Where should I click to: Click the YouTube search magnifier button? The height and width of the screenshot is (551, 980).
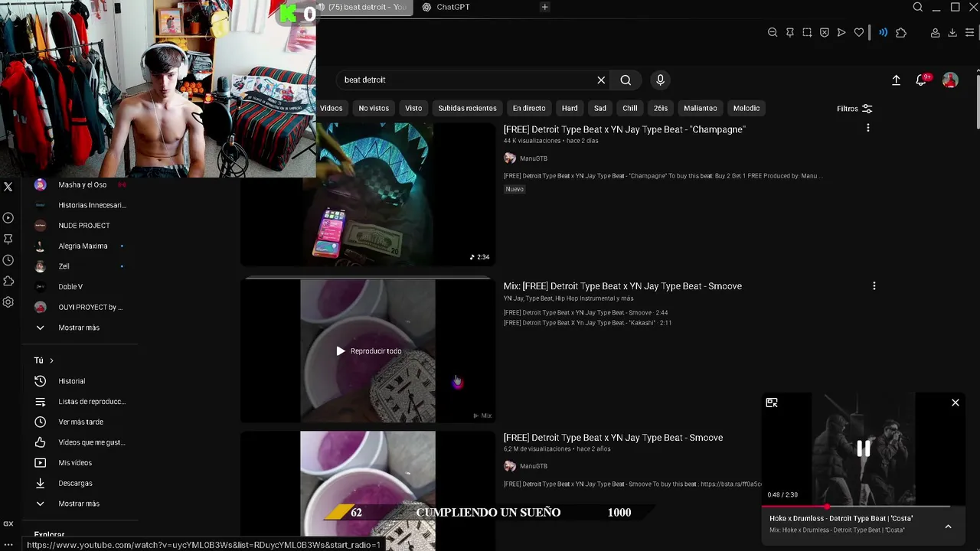click(626, 80)
